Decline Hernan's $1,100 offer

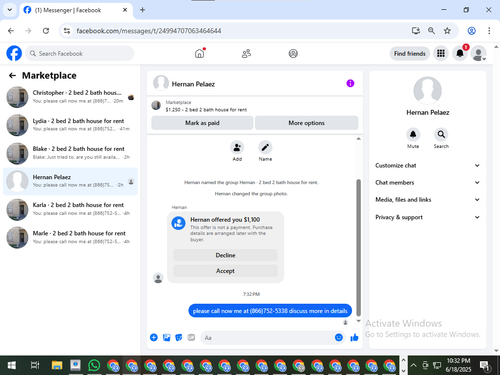tap(225, 255)
